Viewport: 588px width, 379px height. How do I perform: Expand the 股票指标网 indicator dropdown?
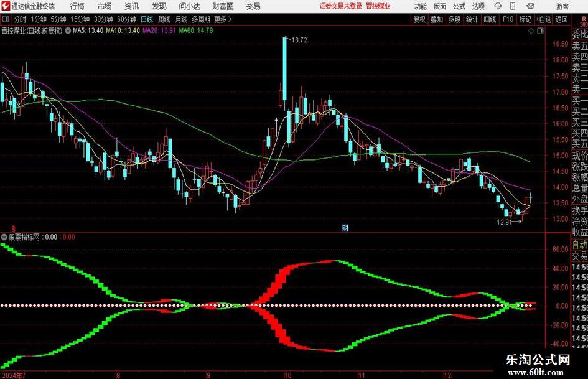coord(4,237)
